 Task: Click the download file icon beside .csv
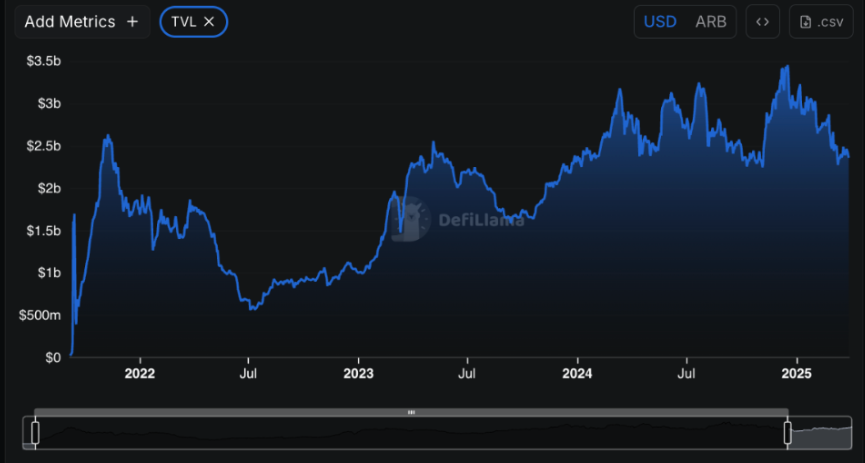click(806, 22)
